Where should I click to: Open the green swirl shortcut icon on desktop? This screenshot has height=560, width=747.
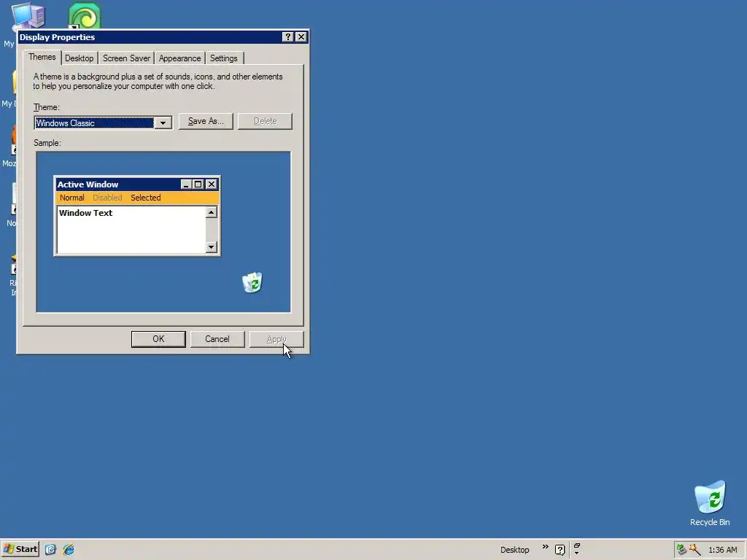[85, 16]
